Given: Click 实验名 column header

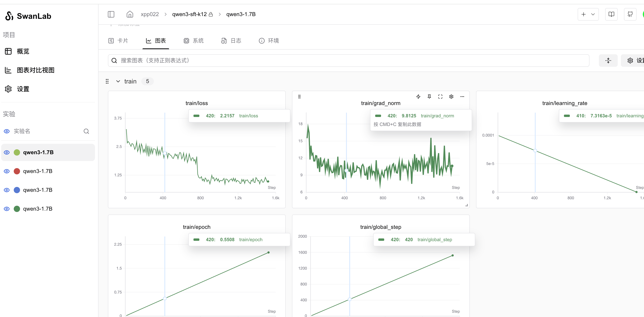Looking at the screenshot, I should point(22,131).
